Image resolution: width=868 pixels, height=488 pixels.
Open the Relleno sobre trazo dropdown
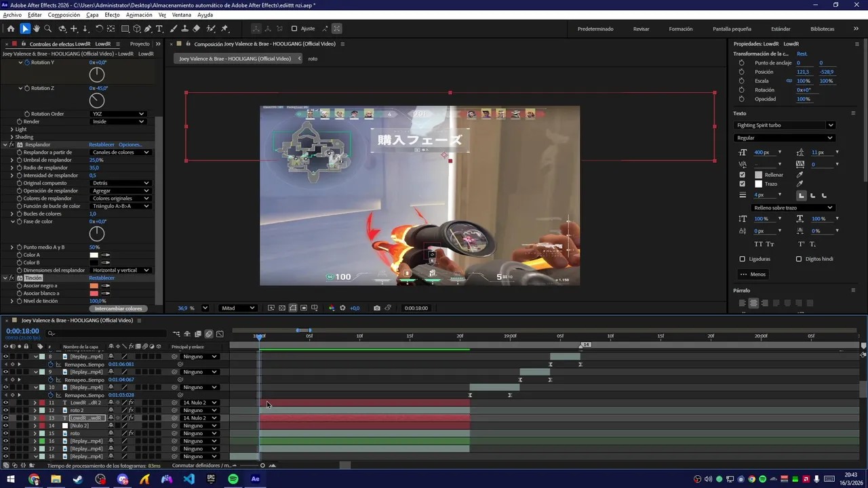coord(793,207)
